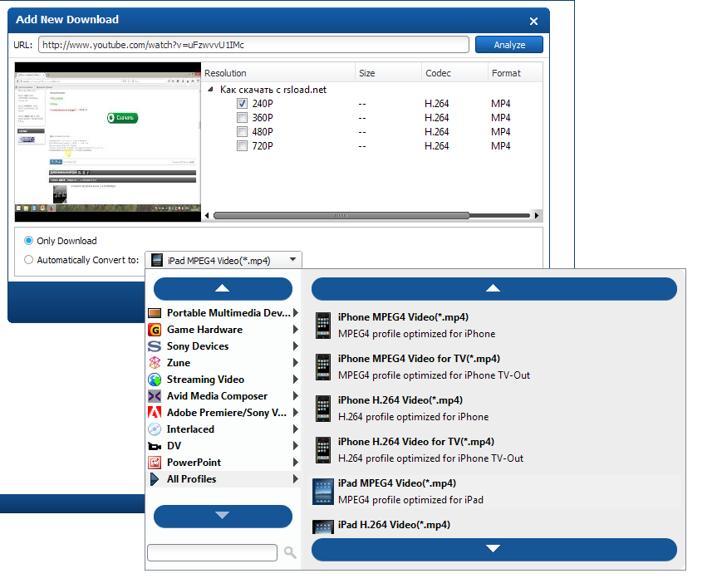Open the iPad MPEG4 Video format dropdown
717x588 pixels.
(x=295, y=259)
